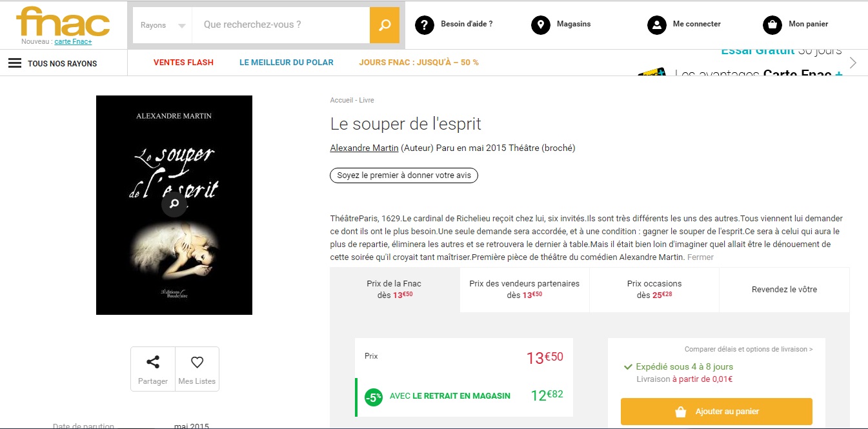868x429 pixels.
Task: Click Soyez le premier à donner votre avis
Action: [x=403, y=175]
